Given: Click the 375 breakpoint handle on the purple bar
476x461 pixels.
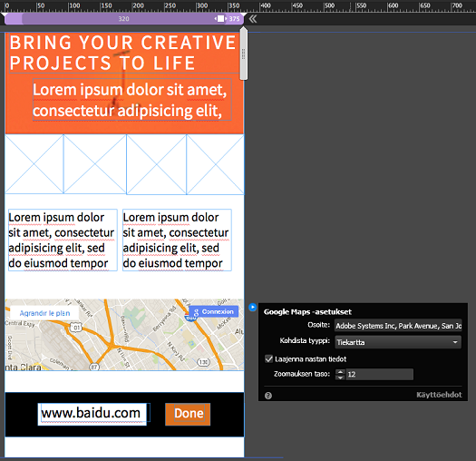Looking at the screenshot, I should click(x=221, y=19).
